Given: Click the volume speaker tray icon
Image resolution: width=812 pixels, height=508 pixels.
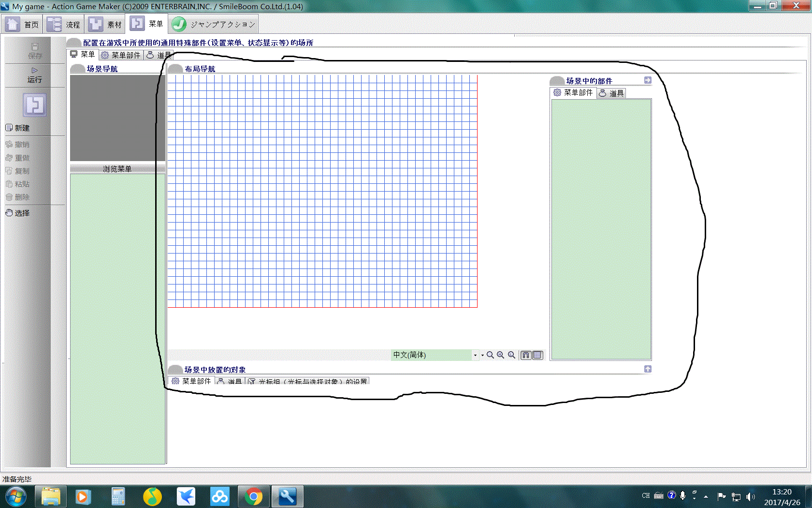Looking at the screenshot, I should pyautogui.click(x=750, y=497).
